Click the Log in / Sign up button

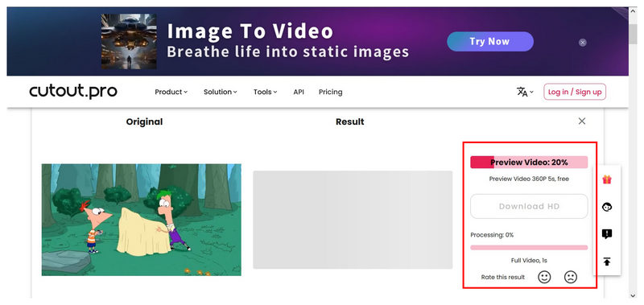pos(575,92)
